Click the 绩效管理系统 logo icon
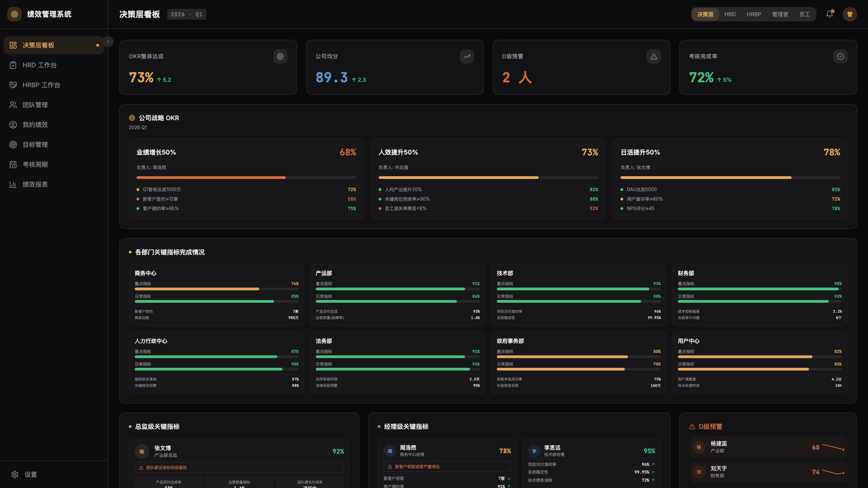Image resolution: width=868 pixels, height=488 pixels. pyautogui.click(x=14, y=14)
